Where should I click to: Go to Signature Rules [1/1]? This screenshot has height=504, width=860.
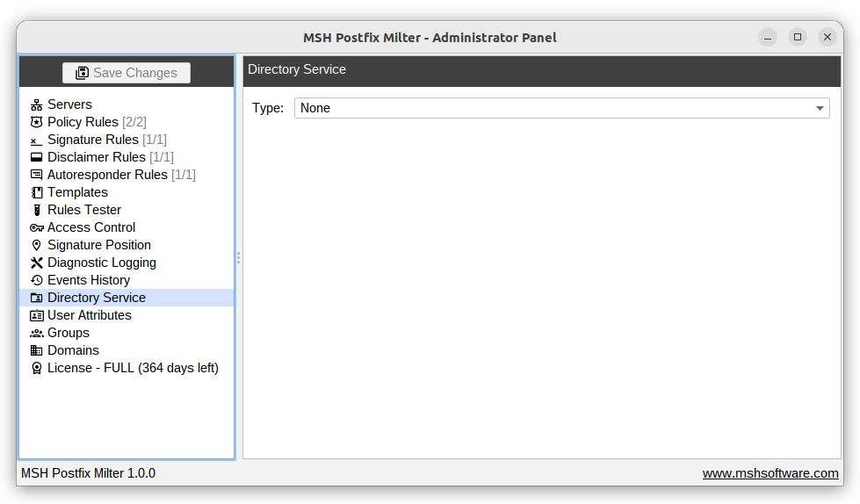pyautogui.click(x=107, y=140)
